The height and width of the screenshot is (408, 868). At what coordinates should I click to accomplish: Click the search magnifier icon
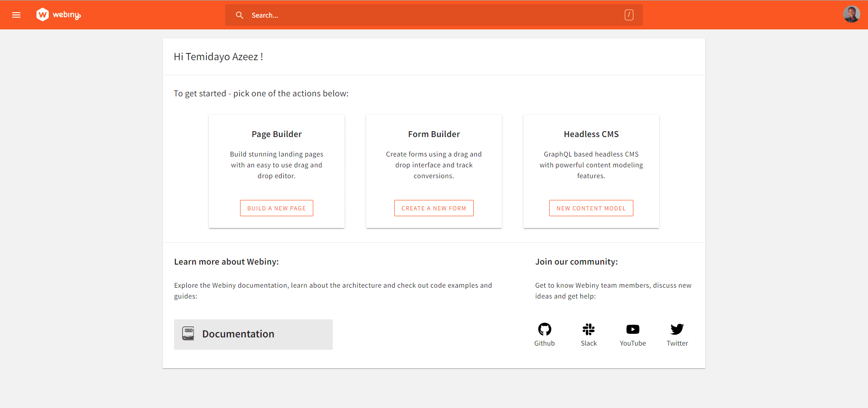pos(240,15)
